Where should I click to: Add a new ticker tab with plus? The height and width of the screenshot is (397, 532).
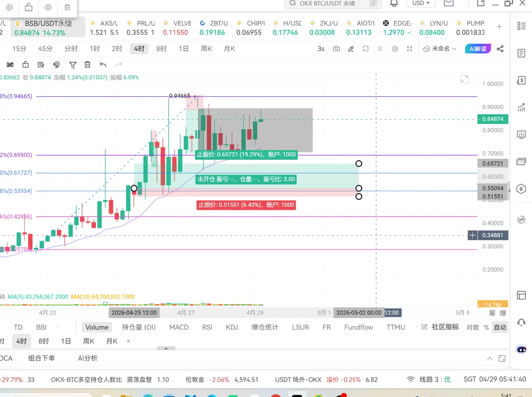499,27
